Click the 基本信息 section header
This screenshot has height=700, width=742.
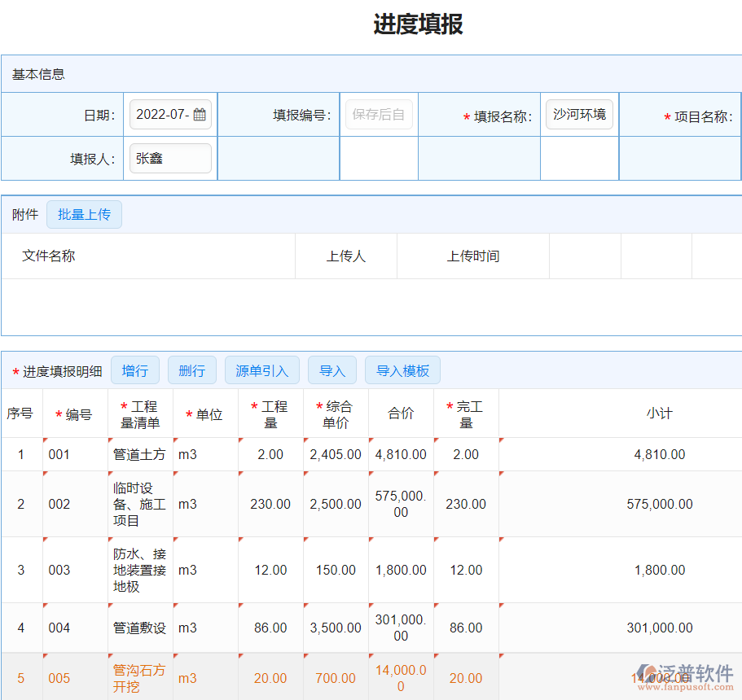point(33,74)
